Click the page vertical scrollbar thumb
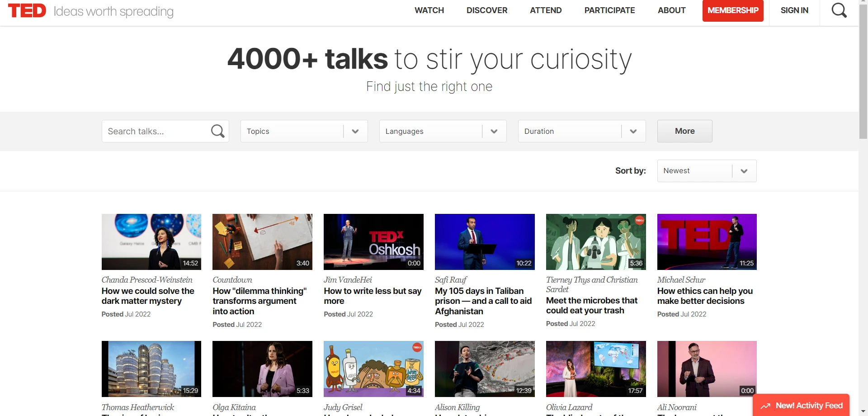868x416 pixels. (863, 72)
